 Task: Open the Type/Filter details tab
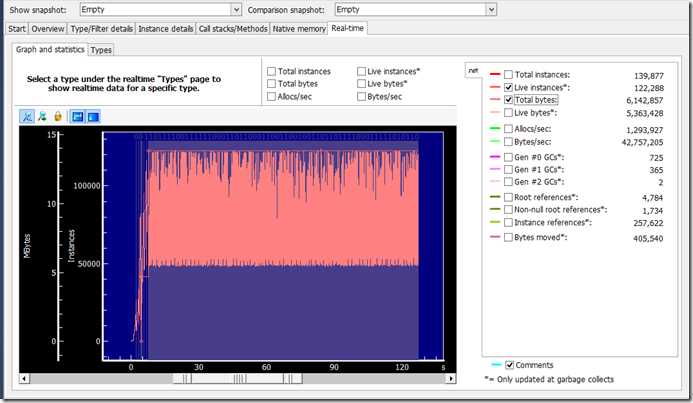coord(101,29)
